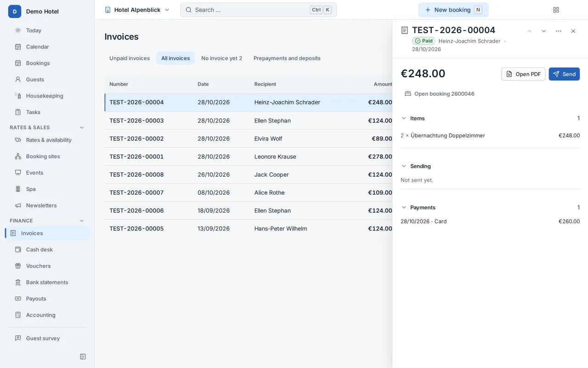Send the invoice with the Send button
Image resolution: width=588 pixels, height=368 pixels.
(564, 74)
